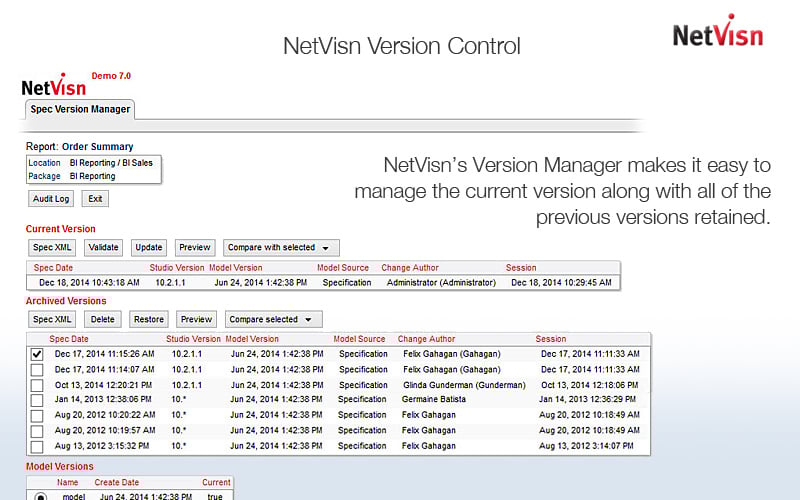Delete the selected archived version
Image resolution: width=800 pixels, height=500 pixels.
tap(103, 319)
